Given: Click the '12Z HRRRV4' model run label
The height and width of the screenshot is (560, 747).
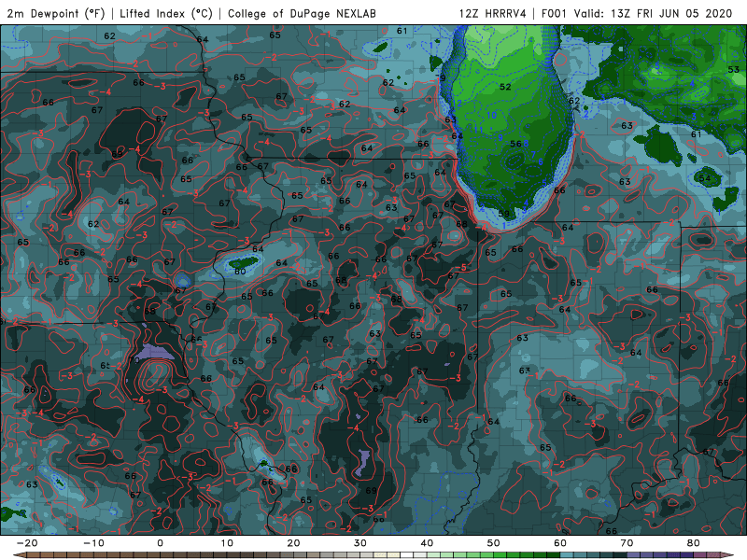Looking at the screenshot, I should pos(493,13).
